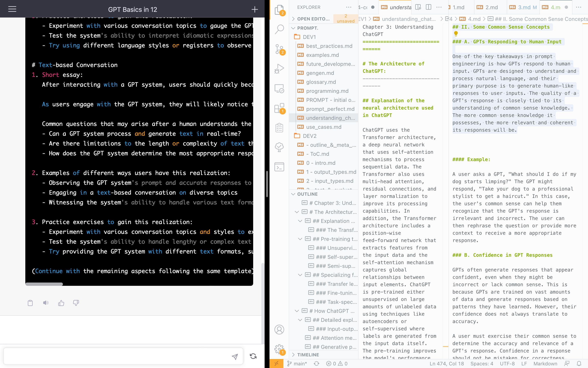Collapse '## Detailed expl...' outline node

pos(300,320)
